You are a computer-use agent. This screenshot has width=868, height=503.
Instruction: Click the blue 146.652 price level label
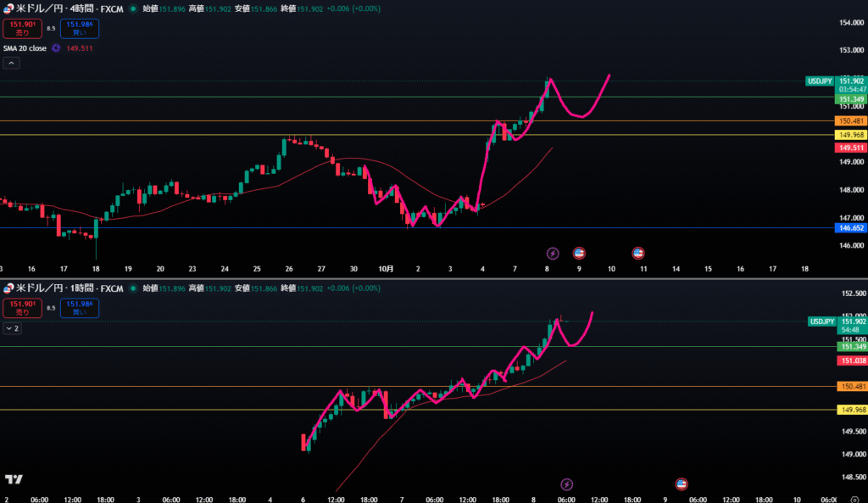(850, 228)
